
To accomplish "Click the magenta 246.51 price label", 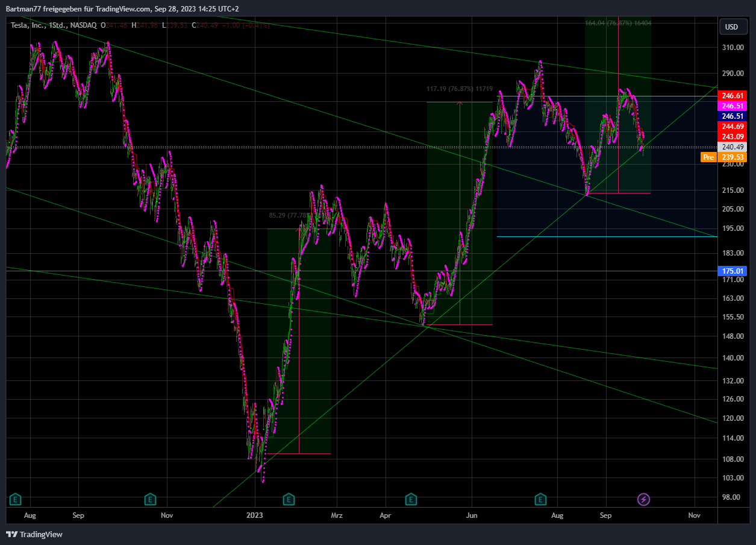I will [x=733, y=106].
